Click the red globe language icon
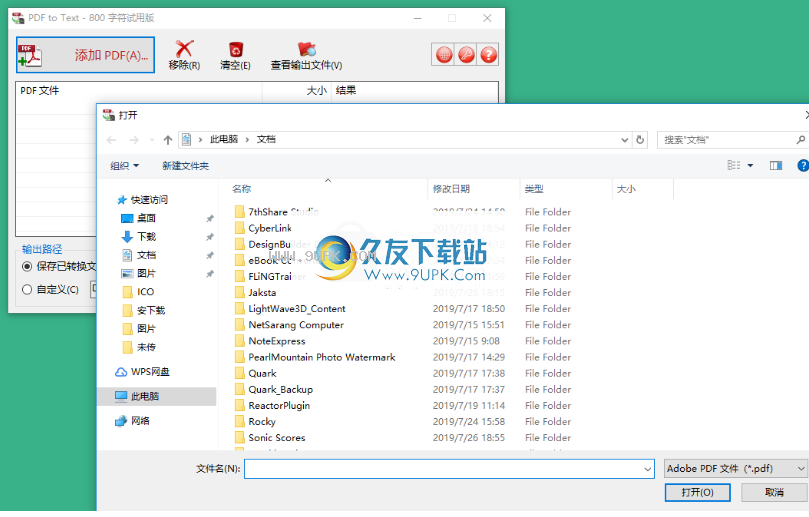 click(444, 54)
